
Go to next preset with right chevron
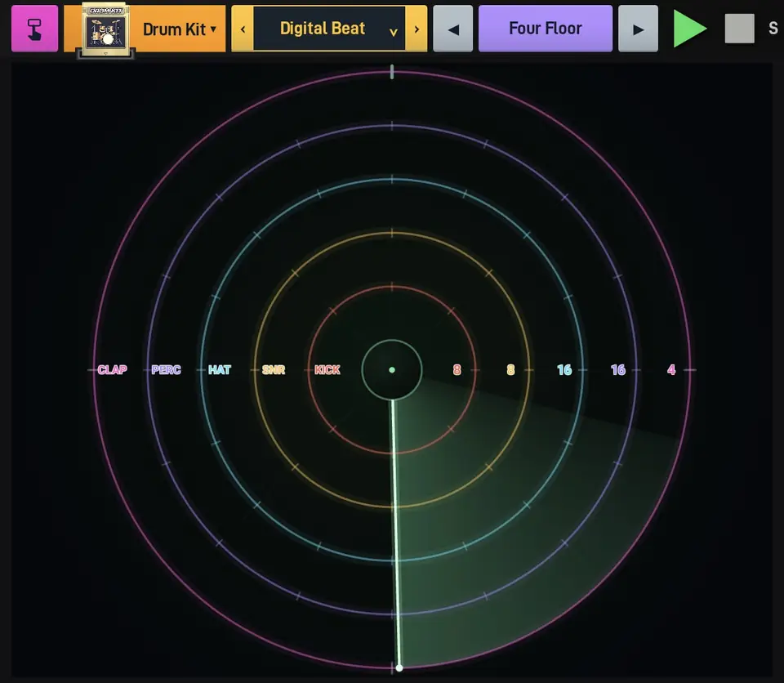(416, 29)
